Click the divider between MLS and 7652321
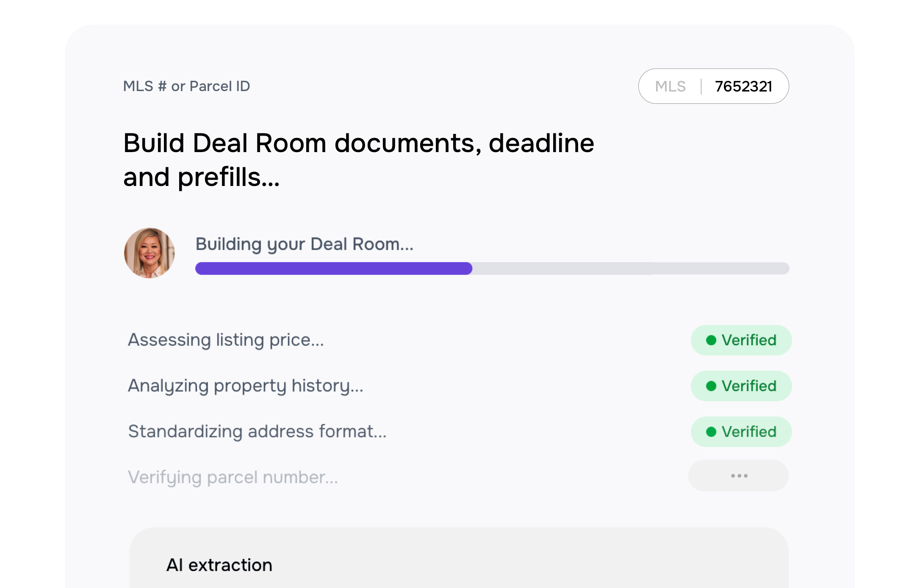920x588 pixels. pyautogui.click(x=701, y=86)
